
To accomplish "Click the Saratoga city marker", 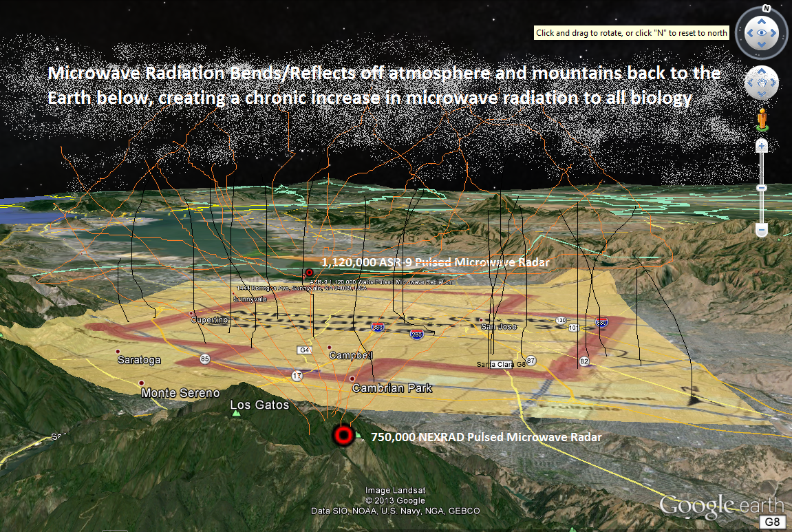I will point(118,351).
